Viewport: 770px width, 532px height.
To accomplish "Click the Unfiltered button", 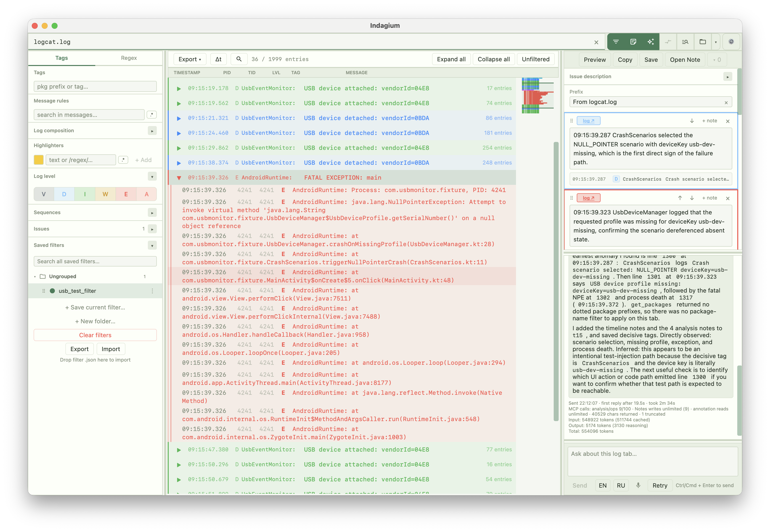I will point(535,59).
